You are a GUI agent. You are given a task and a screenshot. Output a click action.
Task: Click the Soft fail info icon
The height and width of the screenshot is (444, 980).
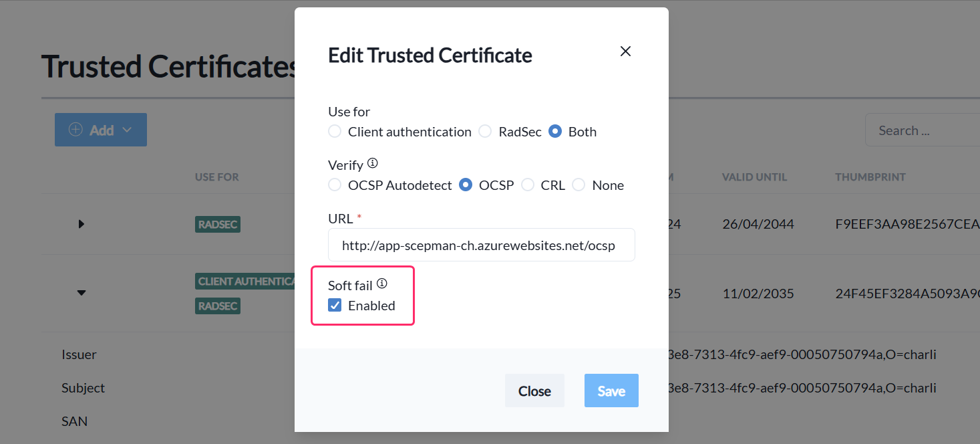coord(382,284)
